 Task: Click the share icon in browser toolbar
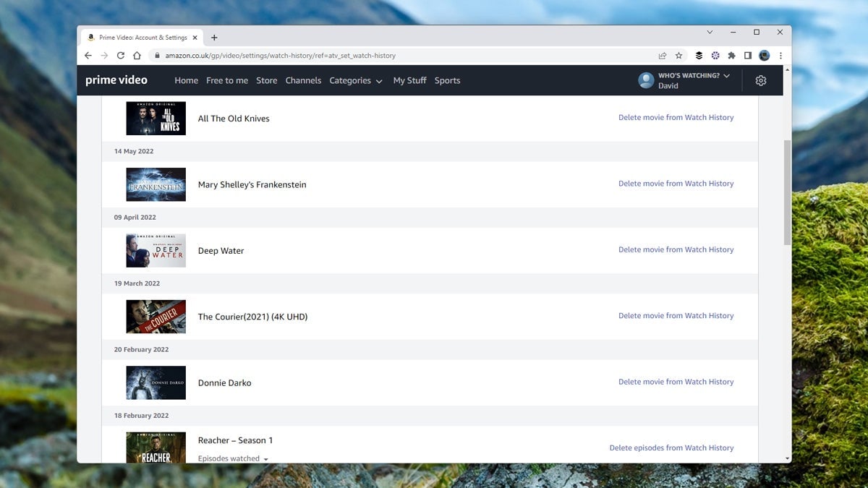662,55
